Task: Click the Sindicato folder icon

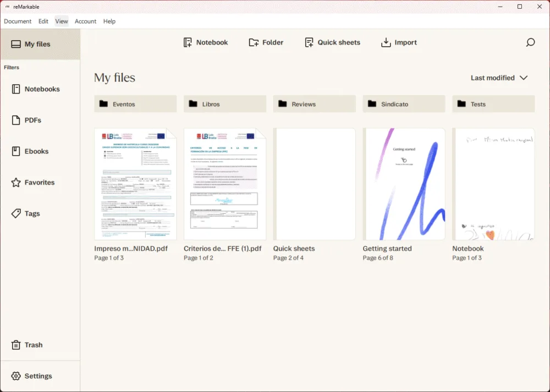Action: pos(372,104)
